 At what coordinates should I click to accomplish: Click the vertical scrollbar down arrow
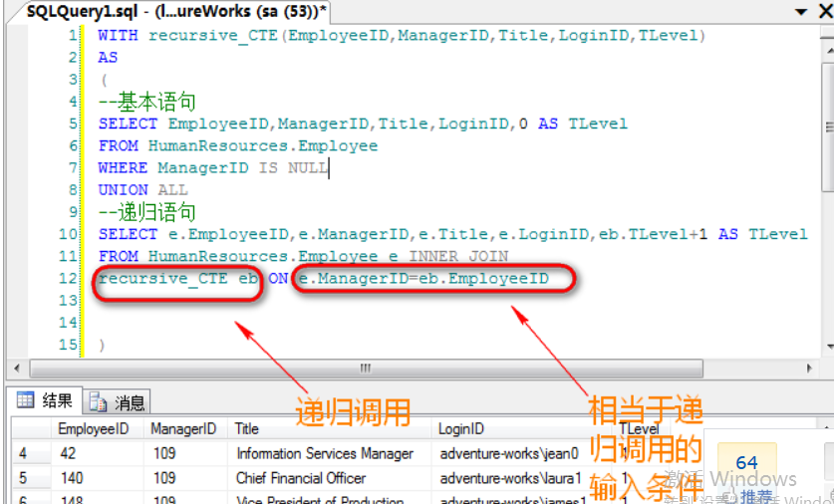click(827, 345)
